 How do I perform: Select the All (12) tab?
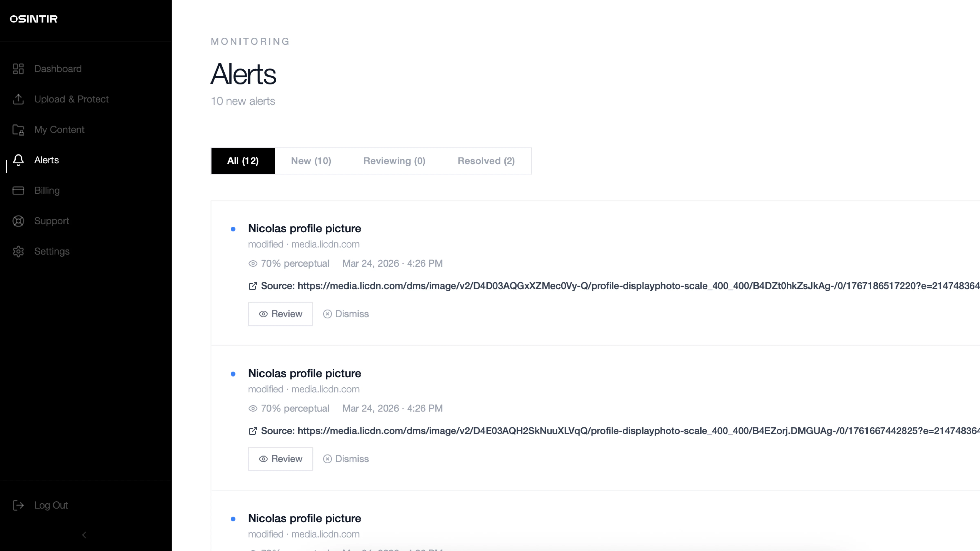[243, 161]
